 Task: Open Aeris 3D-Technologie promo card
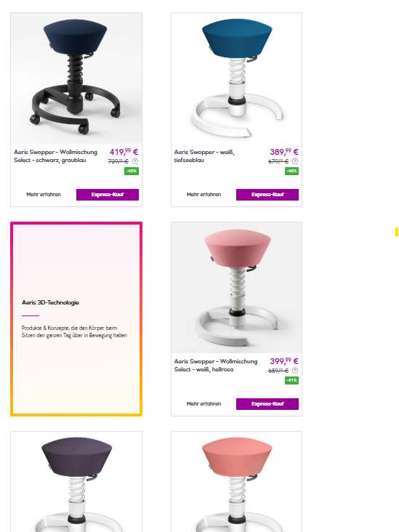(x=76, y=319)
